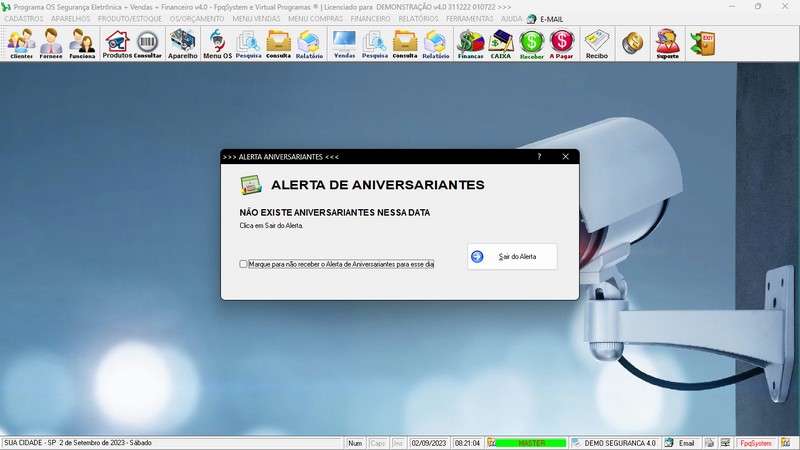Open the CADASTROS menu
The width and height of the screenshot is (800, 450).
(24, 19)
